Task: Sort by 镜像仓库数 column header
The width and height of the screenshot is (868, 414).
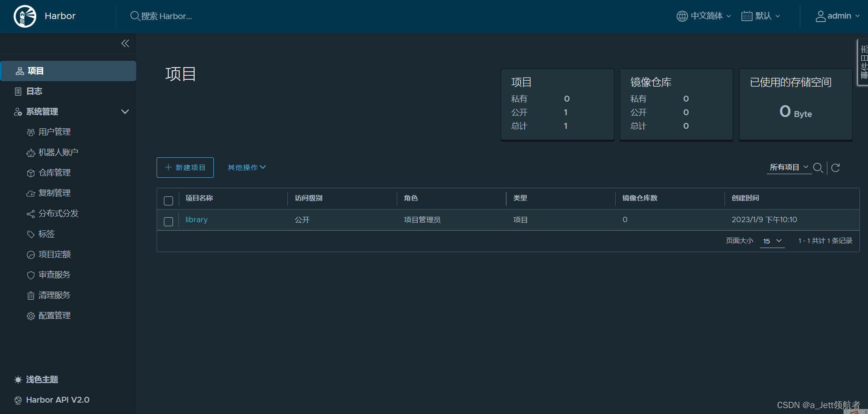Action: 640,198
